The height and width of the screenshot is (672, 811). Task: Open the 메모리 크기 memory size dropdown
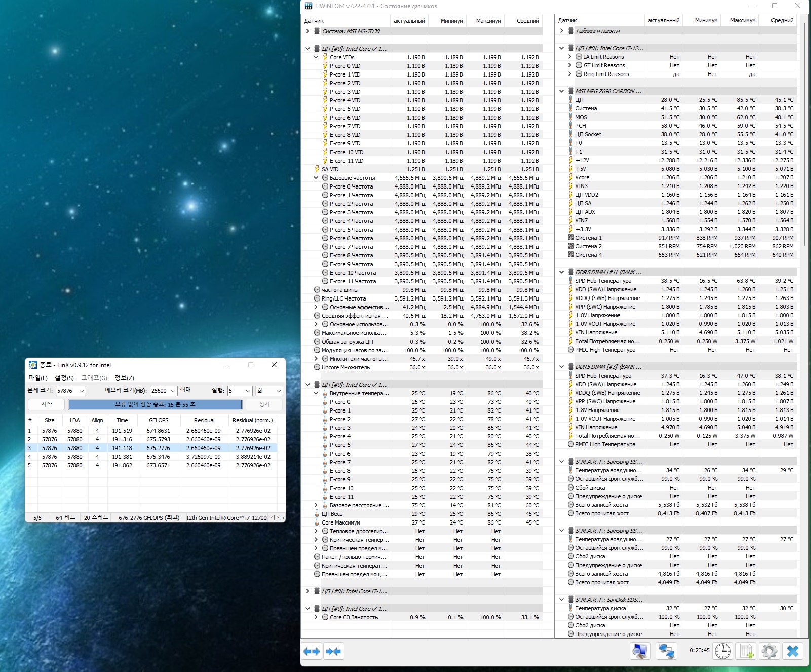[x=173, y=391]
